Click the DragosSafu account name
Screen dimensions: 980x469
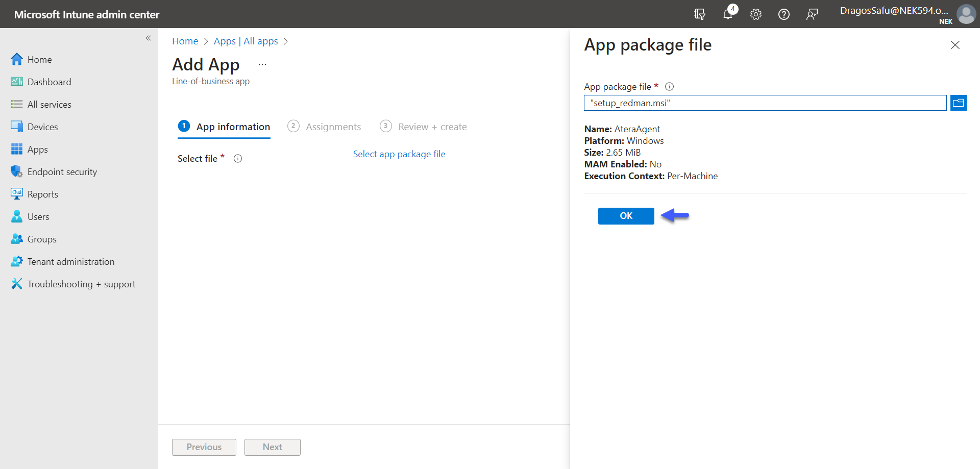pyautogui.click(x=894, y=10)
